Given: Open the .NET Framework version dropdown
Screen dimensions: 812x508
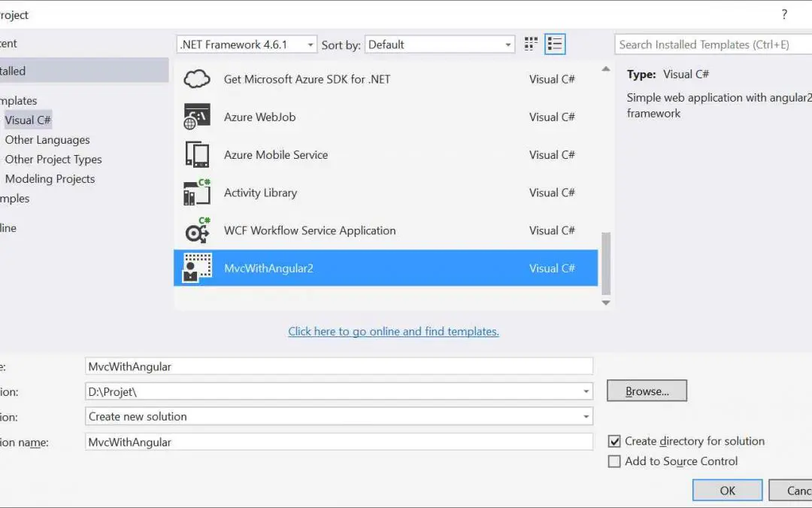Looking at the screenshot, I should pos(247,44).
